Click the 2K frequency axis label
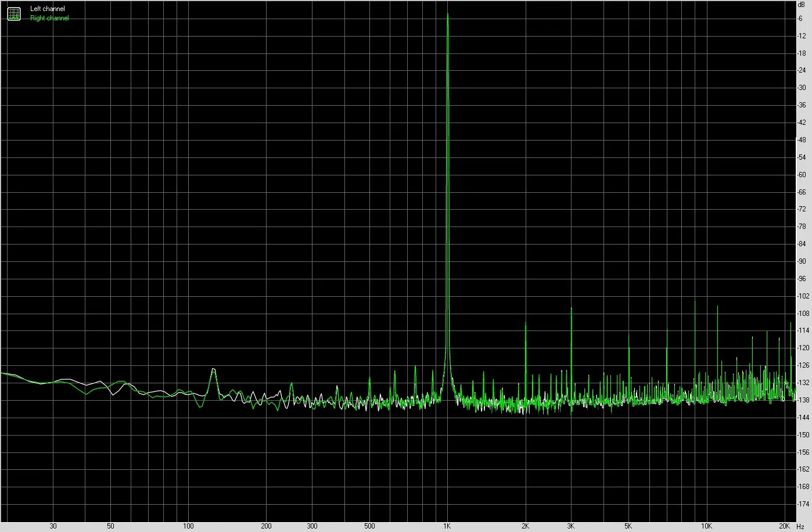The width and height of the screenshot is (812, 532). coord(525,526)
